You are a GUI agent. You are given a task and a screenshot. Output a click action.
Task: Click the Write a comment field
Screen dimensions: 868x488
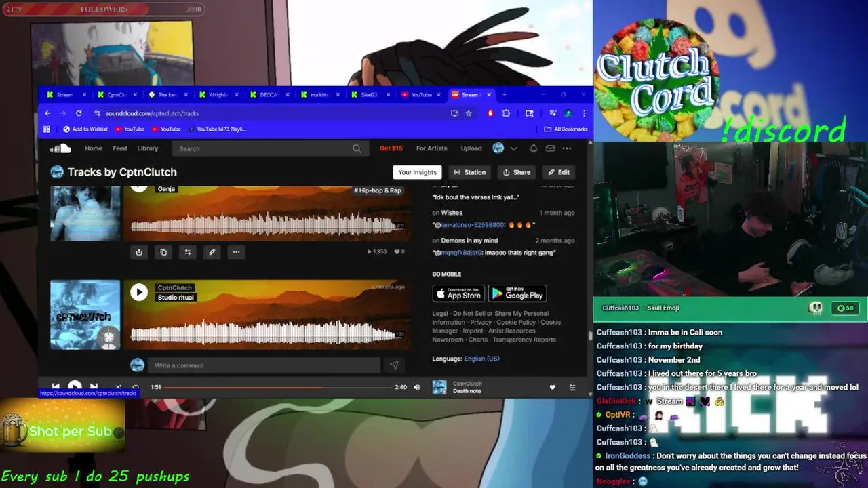coord(263,365)
